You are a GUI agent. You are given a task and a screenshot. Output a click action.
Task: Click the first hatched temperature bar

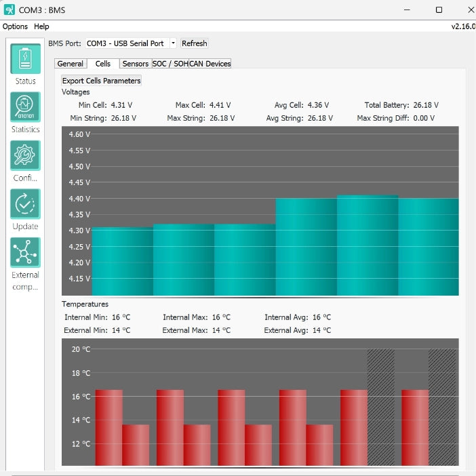[380, 407]
